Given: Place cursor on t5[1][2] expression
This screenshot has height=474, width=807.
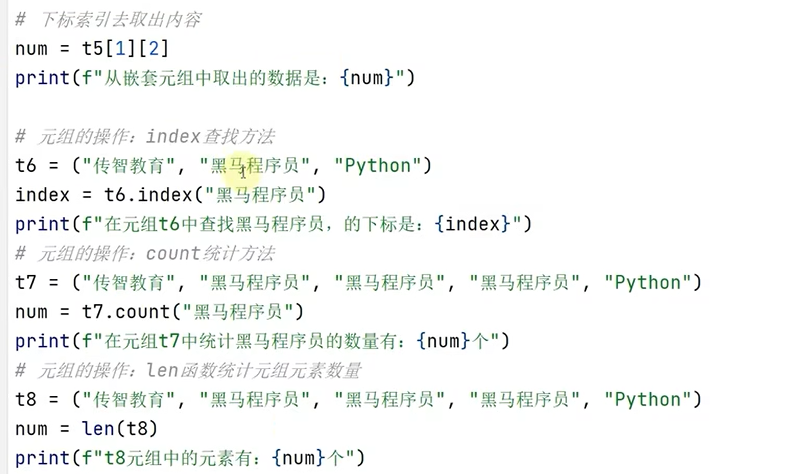Looking at the screenshot, I should point(125,49).
